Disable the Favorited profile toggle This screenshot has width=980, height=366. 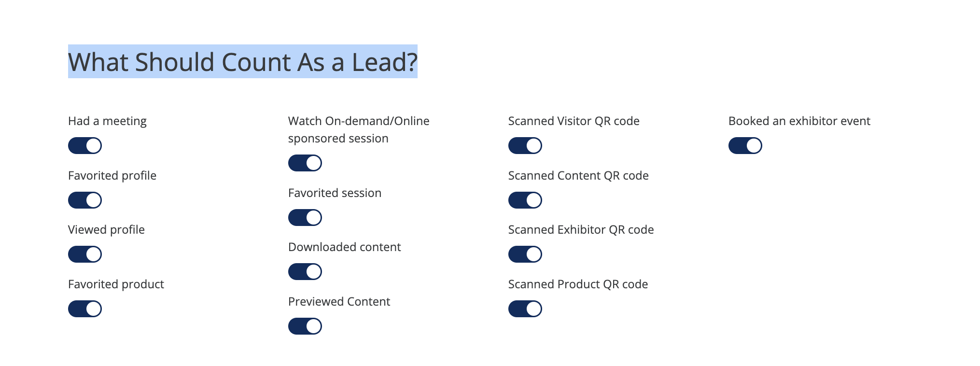(x=85, y=200)
